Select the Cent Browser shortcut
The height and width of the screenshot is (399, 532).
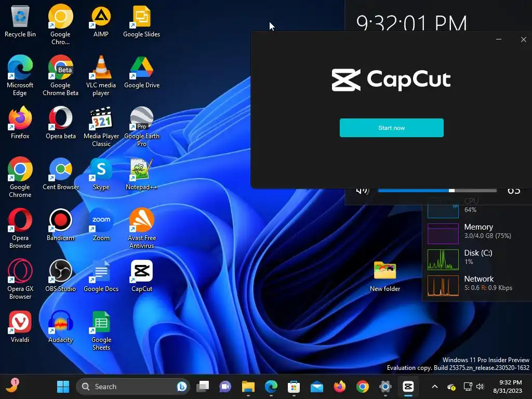(x=60, y=174)
